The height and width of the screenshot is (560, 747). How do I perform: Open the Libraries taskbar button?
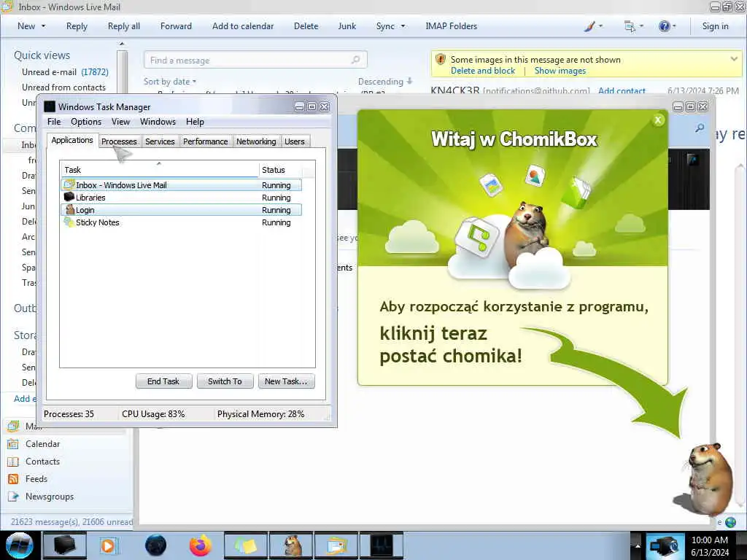tap(65, 545)
